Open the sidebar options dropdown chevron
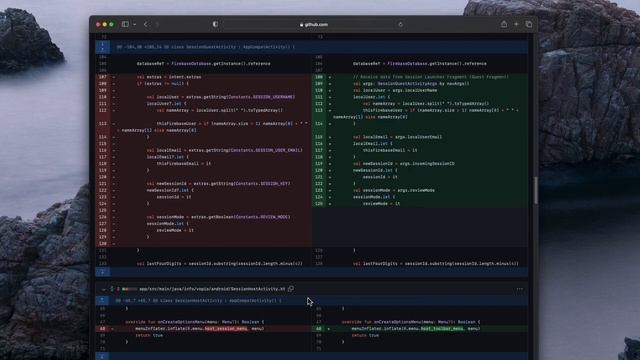 (x=134, y=24)
